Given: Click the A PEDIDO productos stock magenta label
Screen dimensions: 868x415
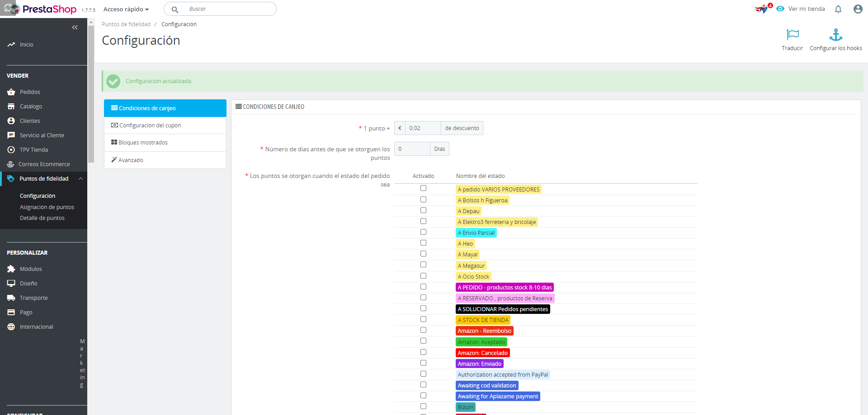Looking at the screenshot, I should click(x=505, y=288).
